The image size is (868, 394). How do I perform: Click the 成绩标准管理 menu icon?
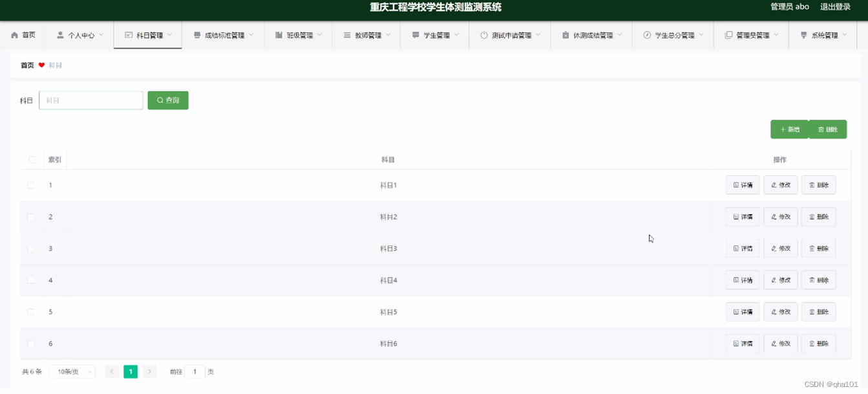[x=197, y=35]
